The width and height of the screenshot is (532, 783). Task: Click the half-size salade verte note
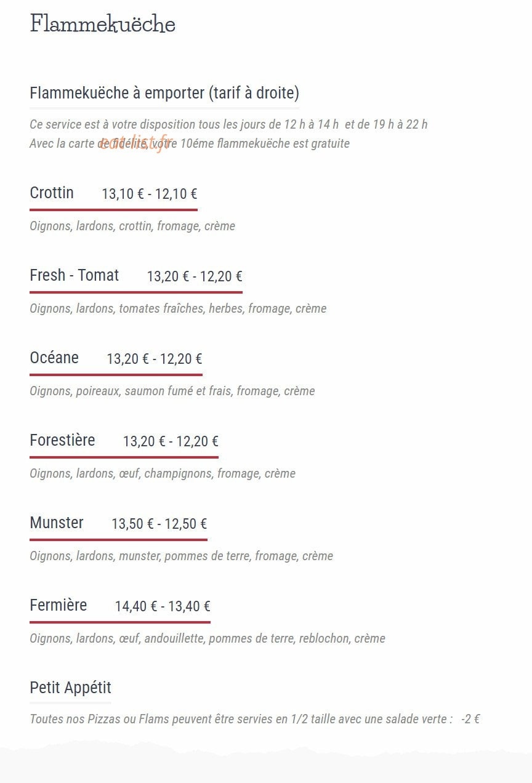click(254, 719)
